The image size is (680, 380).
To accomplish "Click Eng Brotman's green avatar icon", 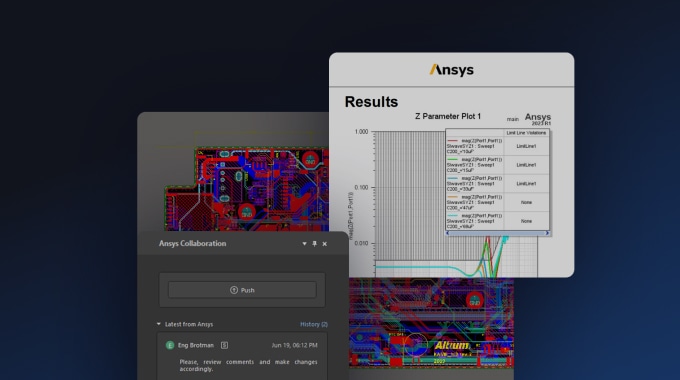I will 170,345.
